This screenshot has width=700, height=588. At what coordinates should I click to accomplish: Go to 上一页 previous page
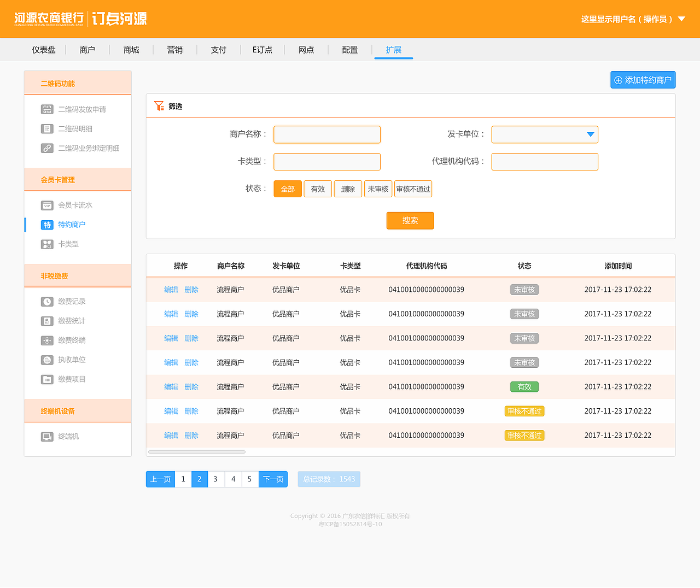[160, 479]
